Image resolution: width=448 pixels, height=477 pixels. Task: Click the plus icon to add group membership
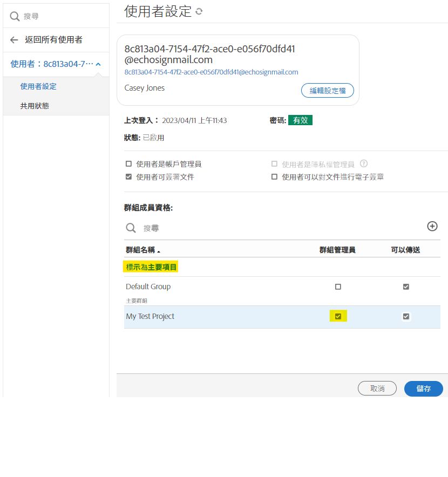[x=432, y=226]
